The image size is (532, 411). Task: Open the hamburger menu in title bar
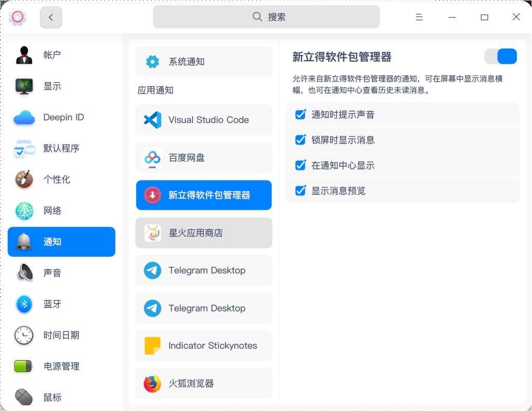coord(419,17)
